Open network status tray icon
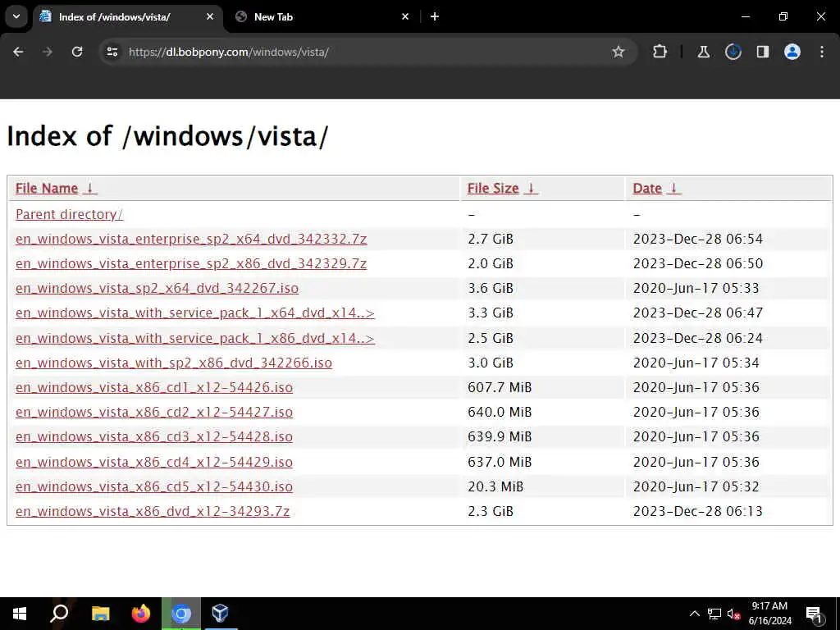This screenshot has width=840, height=630. 714,614
